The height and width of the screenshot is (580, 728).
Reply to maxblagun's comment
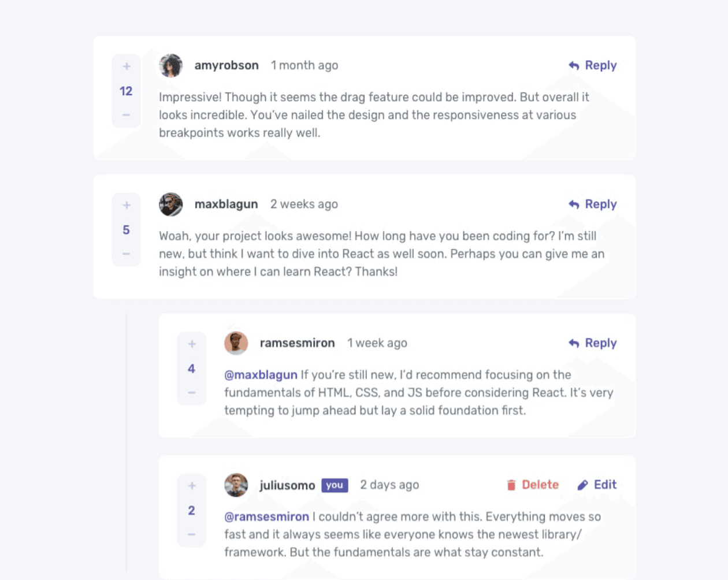coord(593,204)
